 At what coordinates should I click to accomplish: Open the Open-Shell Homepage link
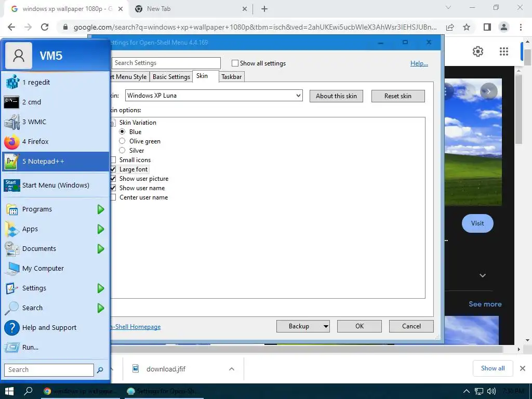click(x=136, y=327)
